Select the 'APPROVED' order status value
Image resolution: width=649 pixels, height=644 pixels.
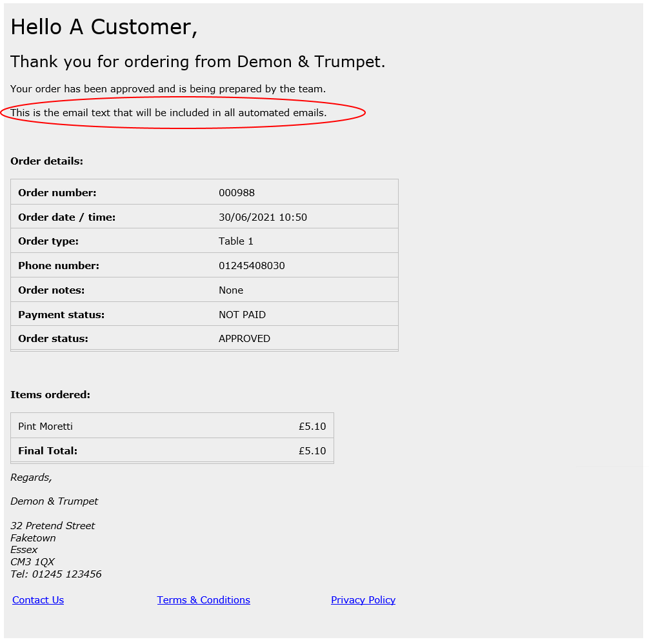(245, 339)
